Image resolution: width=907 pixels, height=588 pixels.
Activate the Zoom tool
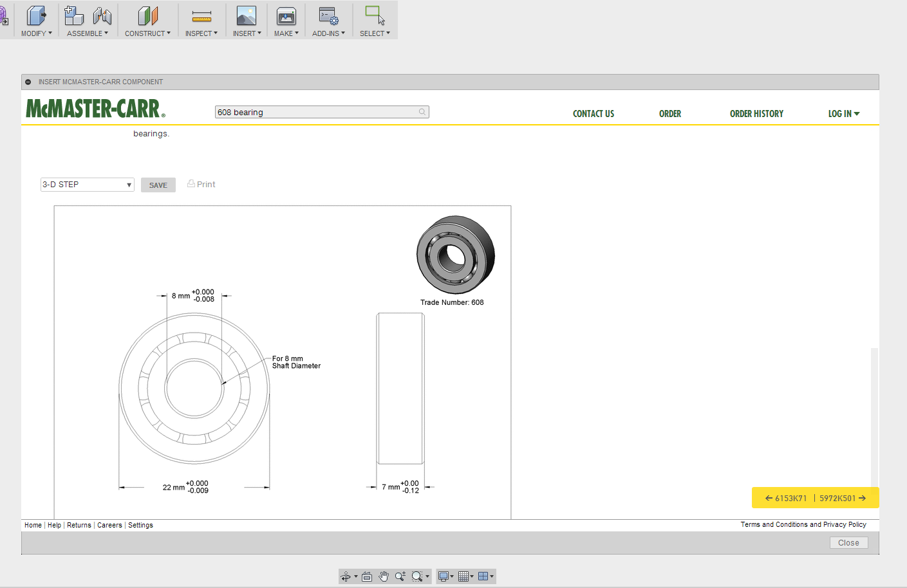click(x=400, y=576)
